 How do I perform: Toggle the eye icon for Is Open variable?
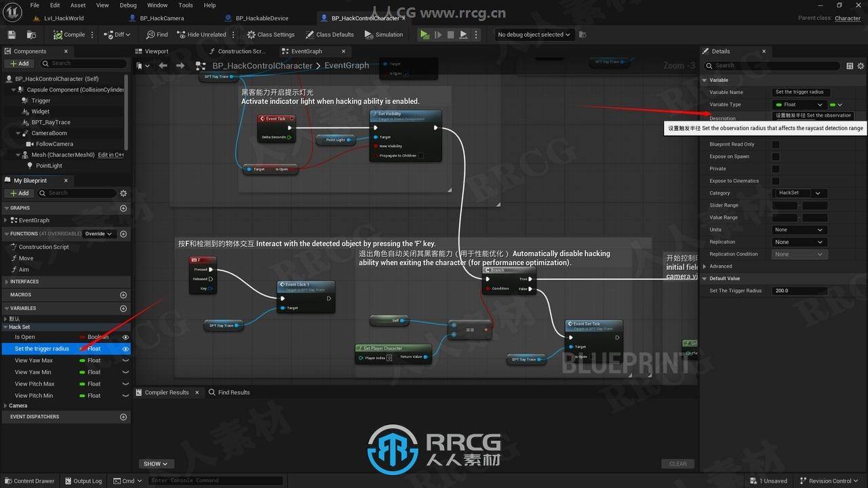coord(125,337)
